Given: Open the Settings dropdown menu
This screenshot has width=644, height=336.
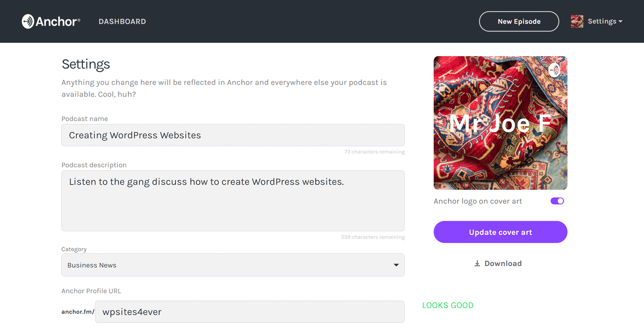Looking at the screenshot, I should 605,21.
